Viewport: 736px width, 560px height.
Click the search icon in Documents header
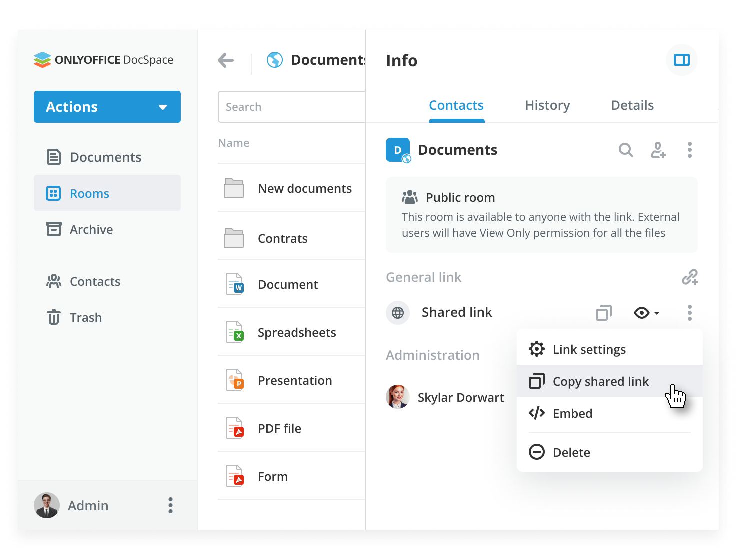[626, 150]
